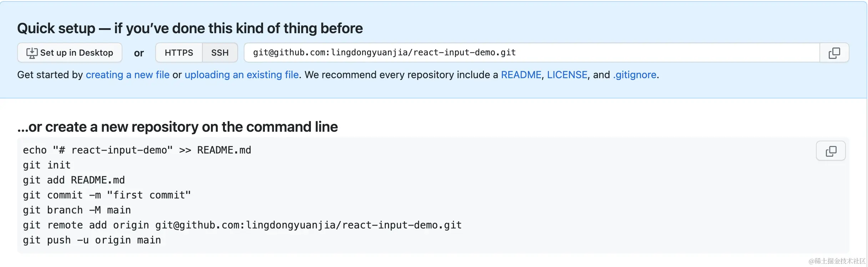Follow the 'uploading an existing file' link
This screenshot has height=267, width=868.
coord(241,75)
